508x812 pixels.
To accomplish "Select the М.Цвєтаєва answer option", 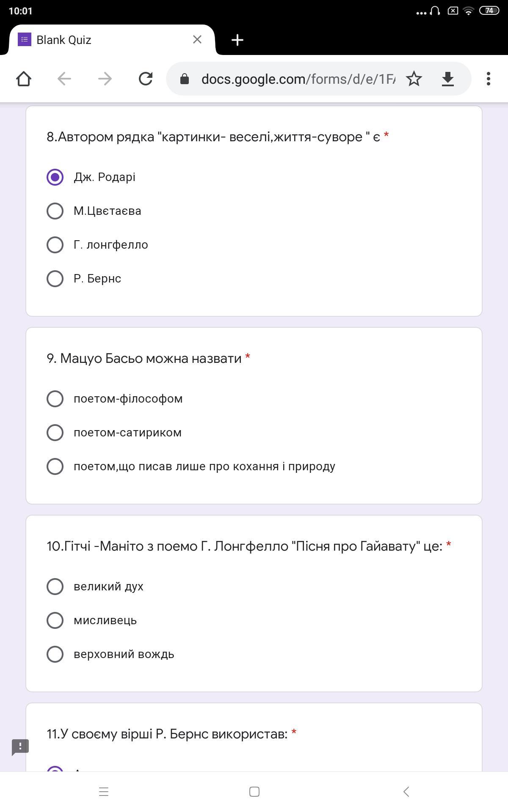I will click(55, 211).
